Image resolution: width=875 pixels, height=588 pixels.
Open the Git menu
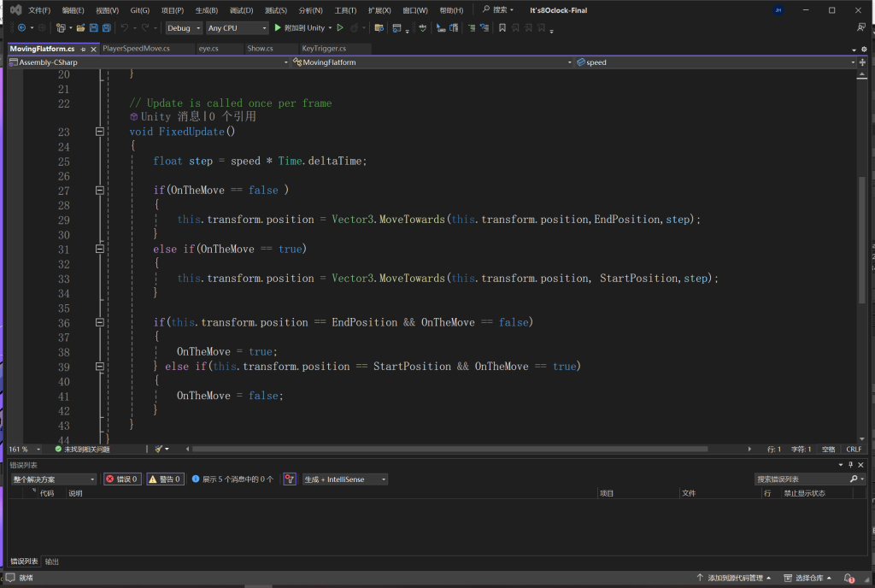click(139, 10)
